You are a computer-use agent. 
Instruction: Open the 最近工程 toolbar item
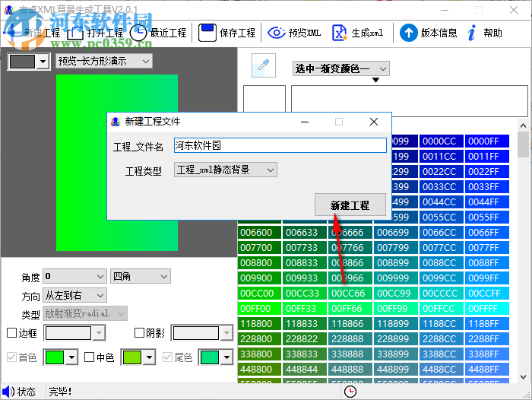click(x=158, y=33)
